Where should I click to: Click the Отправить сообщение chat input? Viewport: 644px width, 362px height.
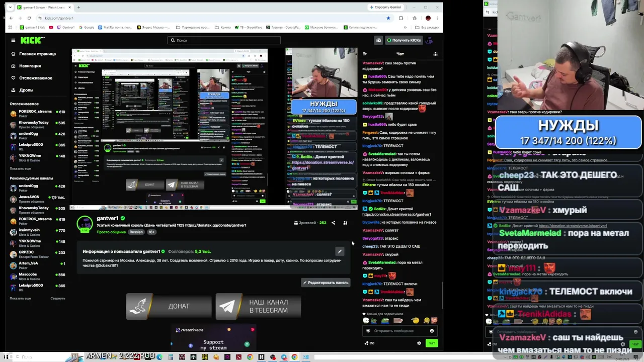400,331
